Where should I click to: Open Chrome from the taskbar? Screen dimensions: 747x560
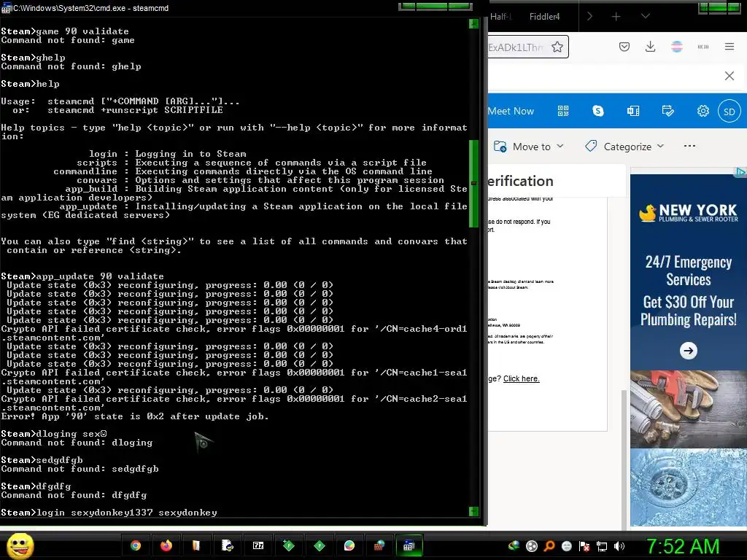pyautogui.click(x=136, y=545)
